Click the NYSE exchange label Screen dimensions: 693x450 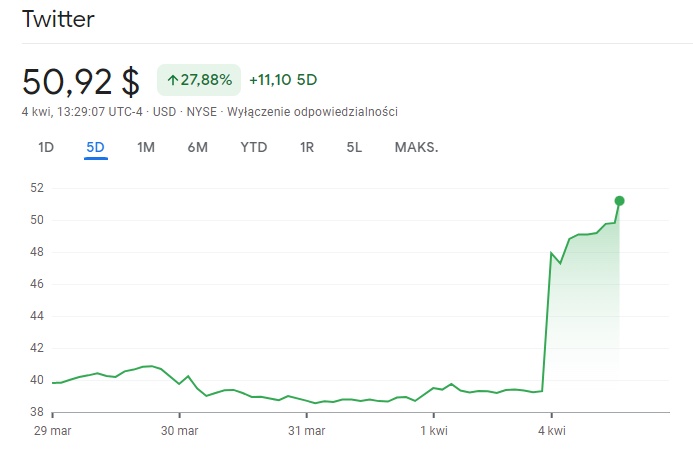tap(204, 111)
